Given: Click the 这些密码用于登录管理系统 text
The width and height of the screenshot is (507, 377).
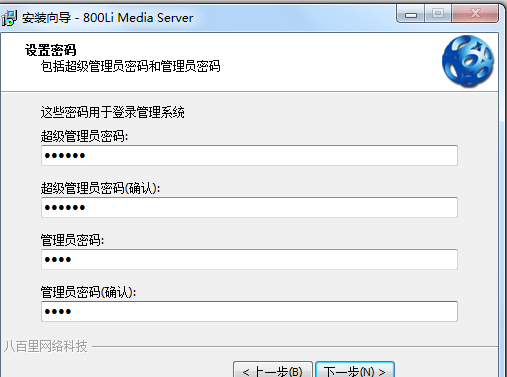Looking at the screenshot, I should (x=112, y=112).
